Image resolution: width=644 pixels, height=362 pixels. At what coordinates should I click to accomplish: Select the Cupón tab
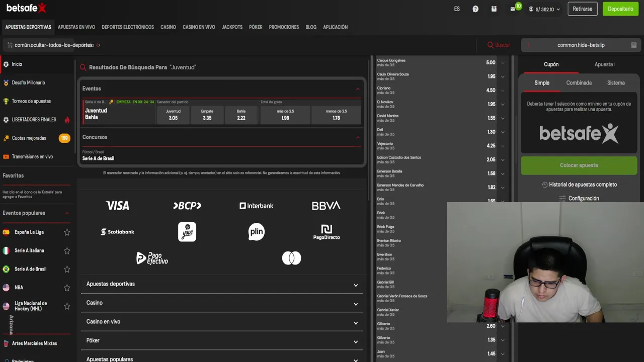click(x=551, y=64)
